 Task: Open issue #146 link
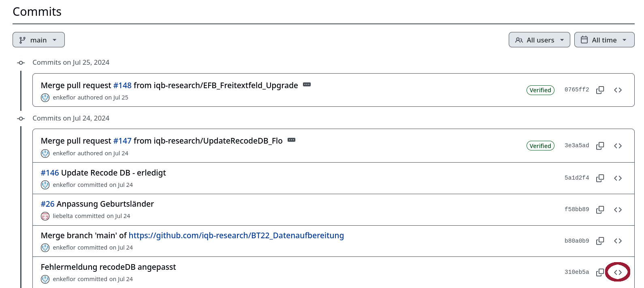coord(50,173)
